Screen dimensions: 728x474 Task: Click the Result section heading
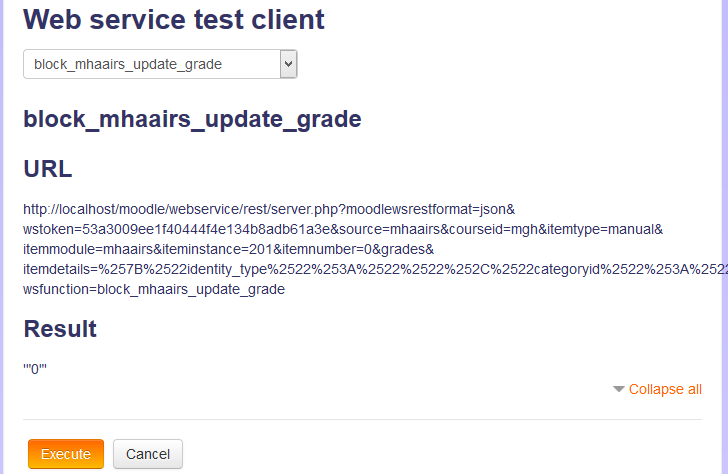pos(60,328)
